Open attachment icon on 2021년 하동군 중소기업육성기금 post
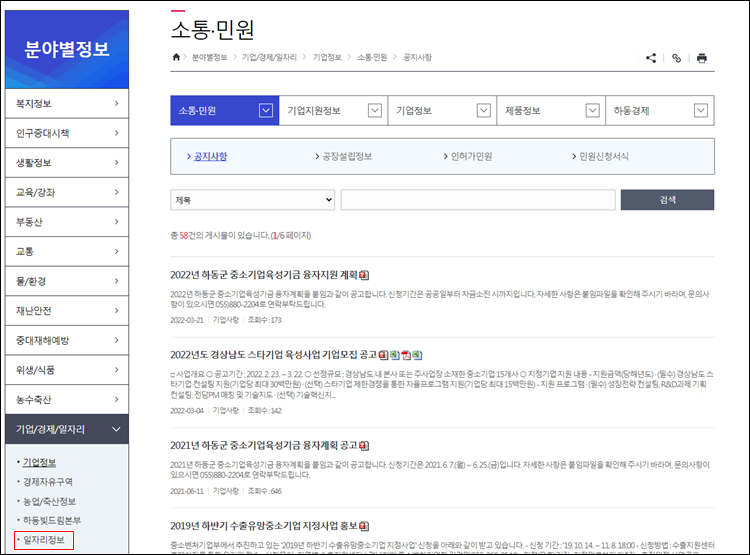 click(x=364, y=446)
